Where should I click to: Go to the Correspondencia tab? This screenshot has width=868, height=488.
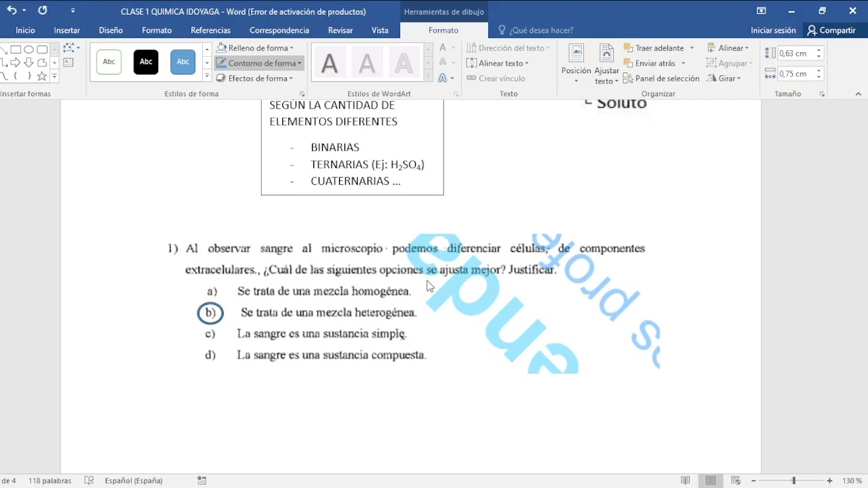pyautogui.click(x=279, y=30)
